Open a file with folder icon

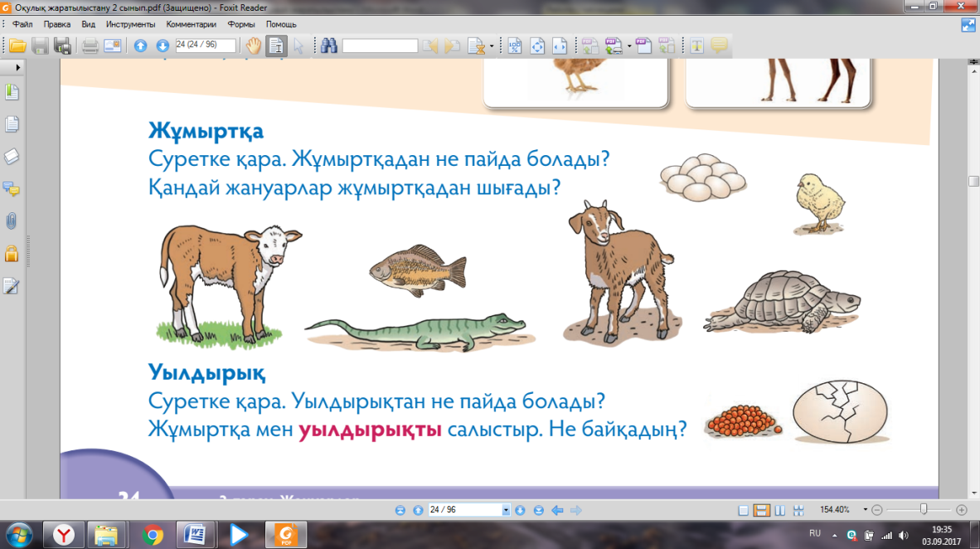(17, 46)
